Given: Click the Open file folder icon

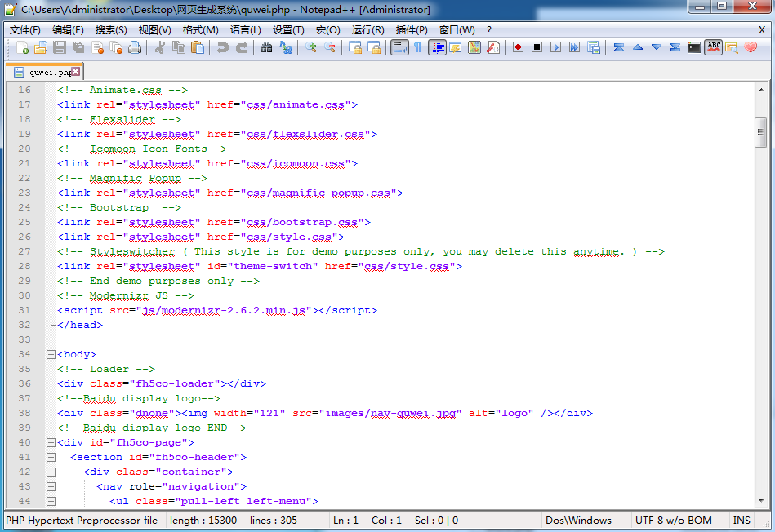Looking at the screenshot, I should 41,47.
